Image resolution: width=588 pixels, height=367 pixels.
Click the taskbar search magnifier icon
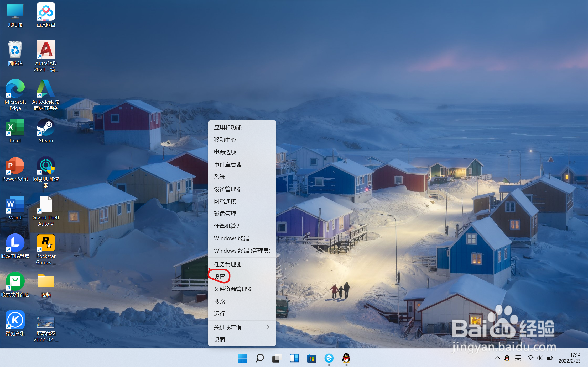[x=259, y=358]
